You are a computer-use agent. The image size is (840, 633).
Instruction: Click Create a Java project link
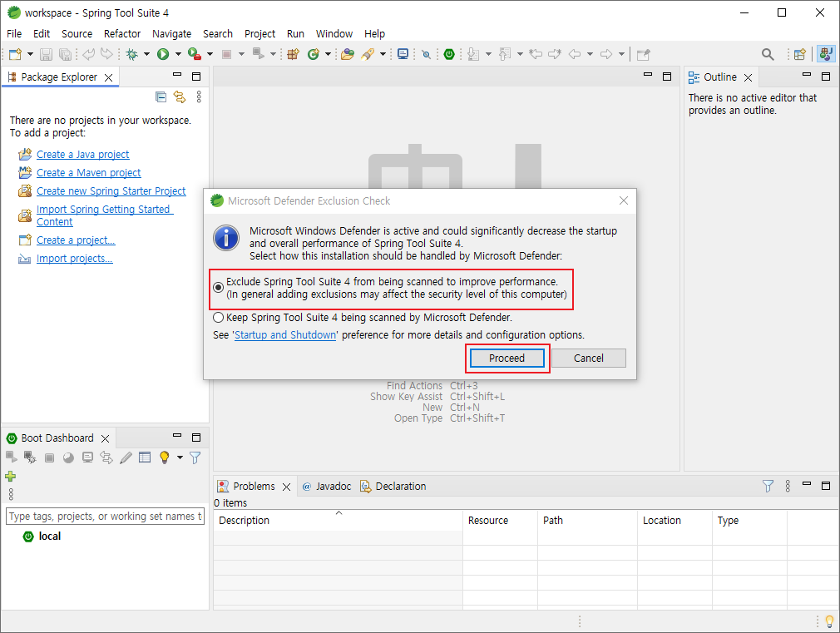tap(82, 155)
